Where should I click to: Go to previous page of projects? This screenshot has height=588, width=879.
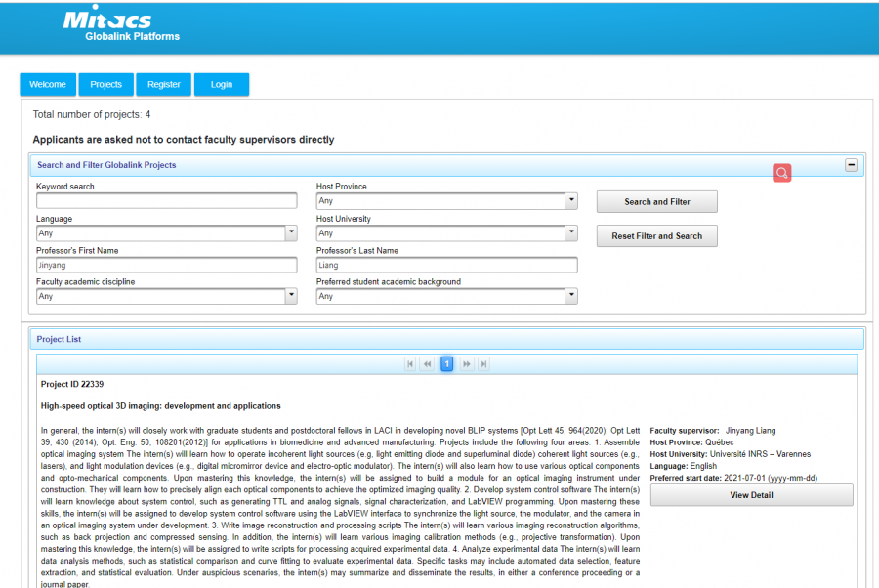pyautogui.click(x=428, y=364)
